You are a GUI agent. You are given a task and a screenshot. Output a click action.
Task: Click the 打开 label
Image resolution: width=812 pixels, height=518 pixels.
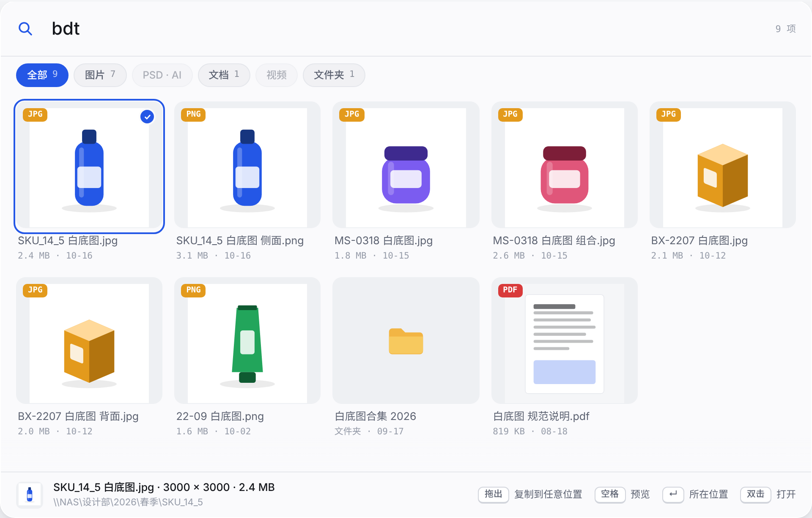(786, 494)
